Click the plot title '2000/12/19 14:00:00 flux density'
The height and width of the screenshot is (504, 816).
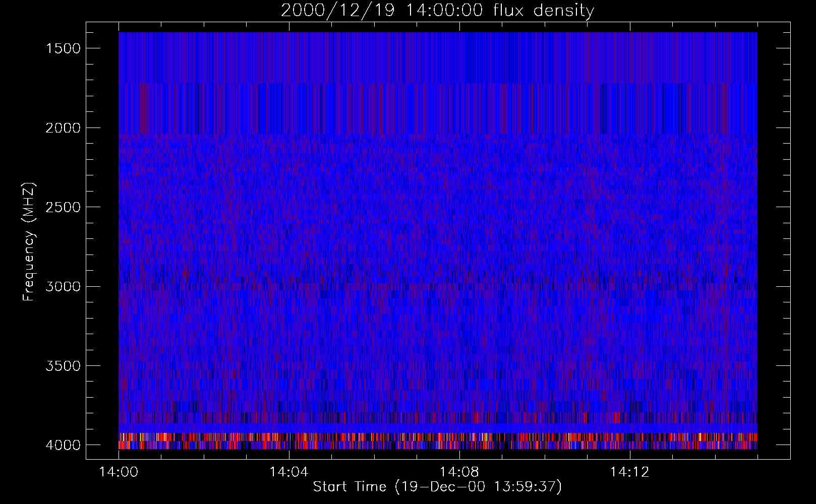[437, 10]
